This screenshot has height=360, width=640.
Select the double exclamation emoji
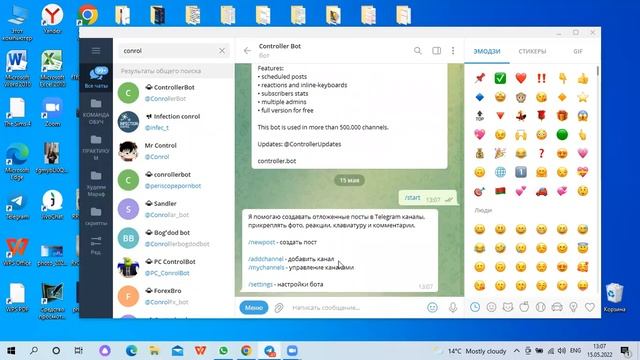pyautogui.click(x=541, y=78)
